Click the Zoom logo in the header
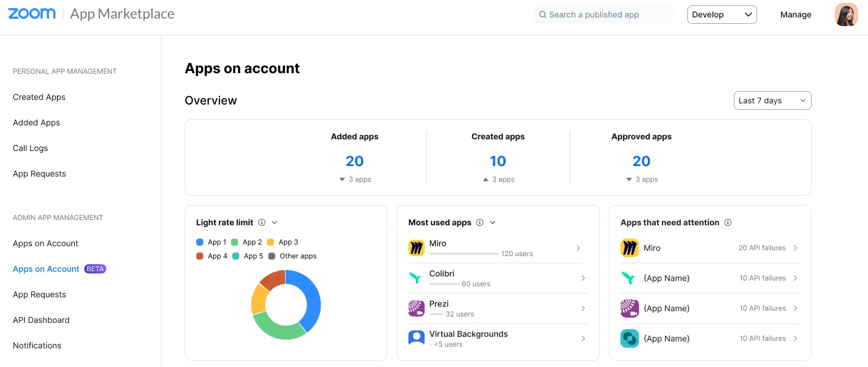The width and height of the screenshot is (868, 367). [32, 13]
